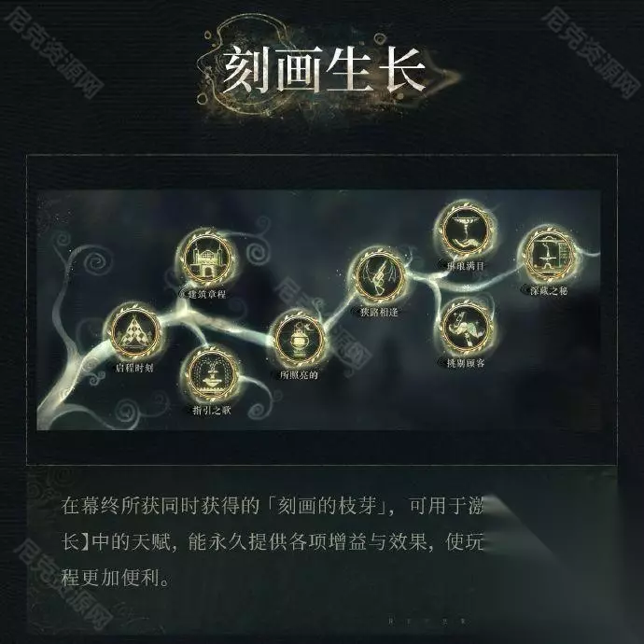644x644 pixels.
Task: Click the 挑剔顾客 text label
Action: (x=466, y=363)
